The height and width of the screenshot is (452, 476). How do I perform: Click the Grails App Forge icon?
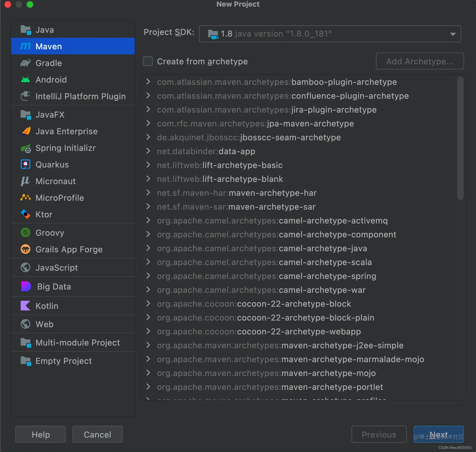pos(25,249)
